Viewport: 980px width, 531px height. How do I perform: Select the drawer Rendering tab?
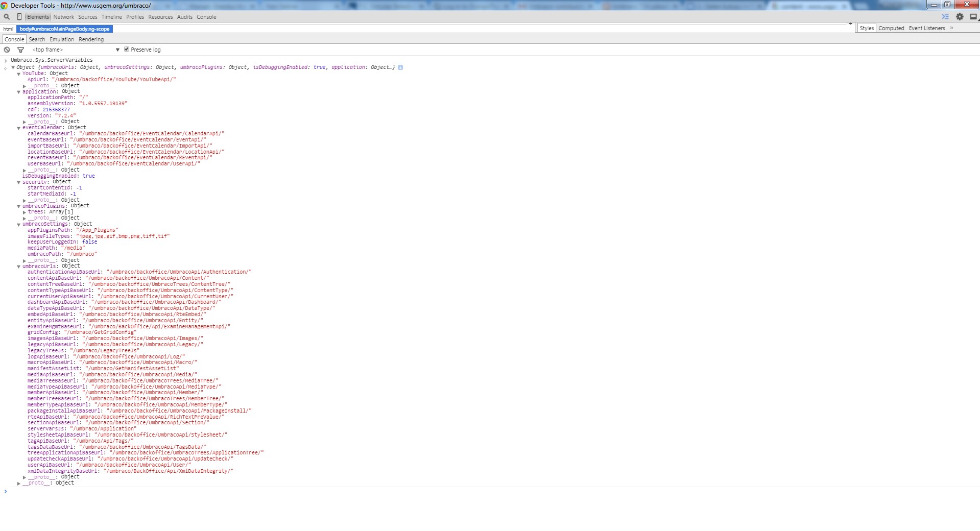pos(91,39)
